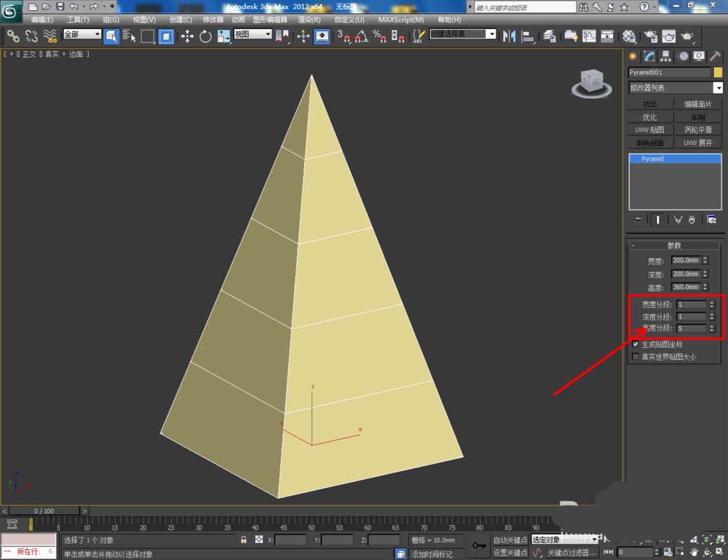Select the Move tool in toolbar

coord(187,36)
